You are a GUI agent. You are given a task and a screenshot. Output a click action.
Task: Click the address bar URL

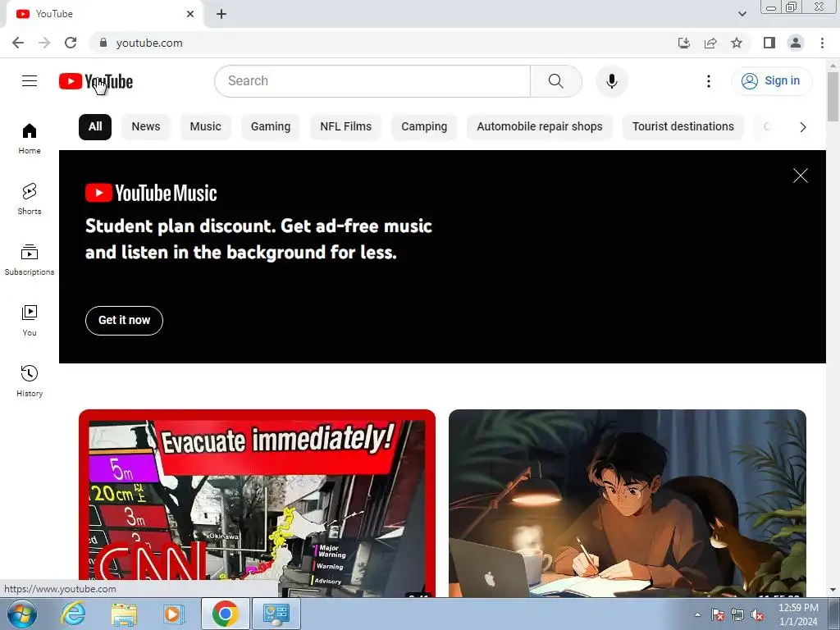(x=149, y=43)
